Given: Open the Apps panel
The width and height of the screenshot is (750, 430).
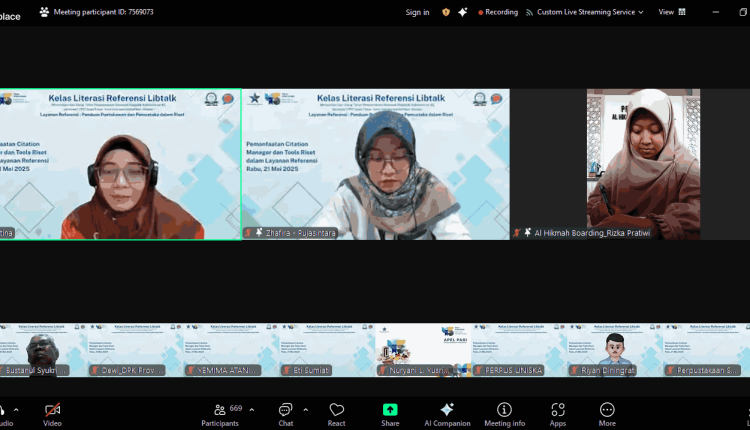Looking at the screenshot, I should pos(558,415).
